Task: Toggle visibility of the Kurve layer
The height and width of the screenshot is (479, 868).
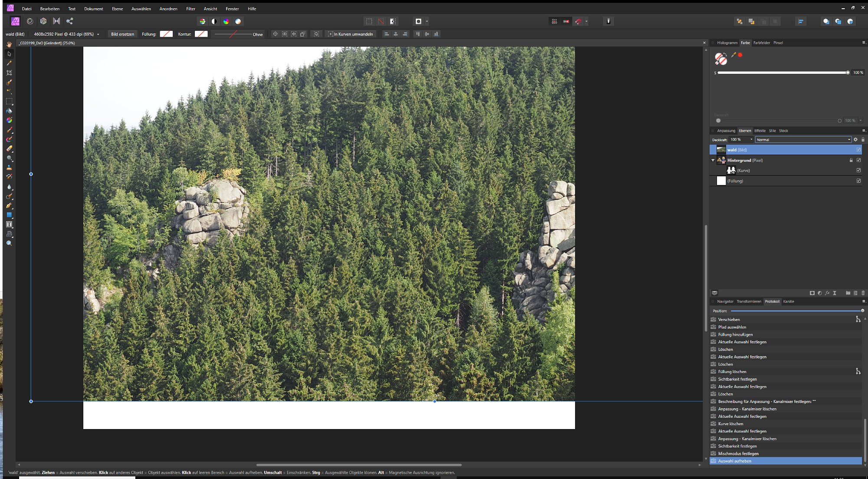Action: click(x=858, y=170)
